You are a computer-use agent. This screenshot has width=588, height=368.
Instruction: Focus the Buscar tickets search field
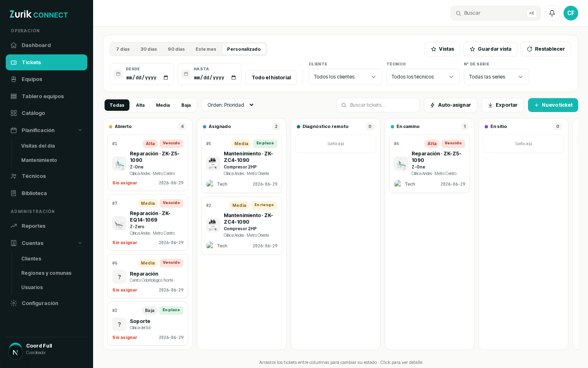click(x=378, y=105)
